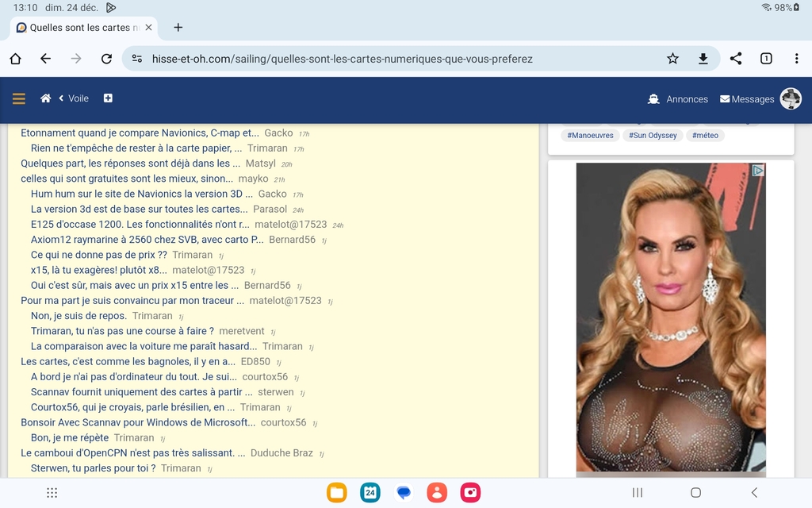812x508 pixels.
Task: Open reply 'Etonnament quand je compare Navionics'
Action: pos(140,133)
